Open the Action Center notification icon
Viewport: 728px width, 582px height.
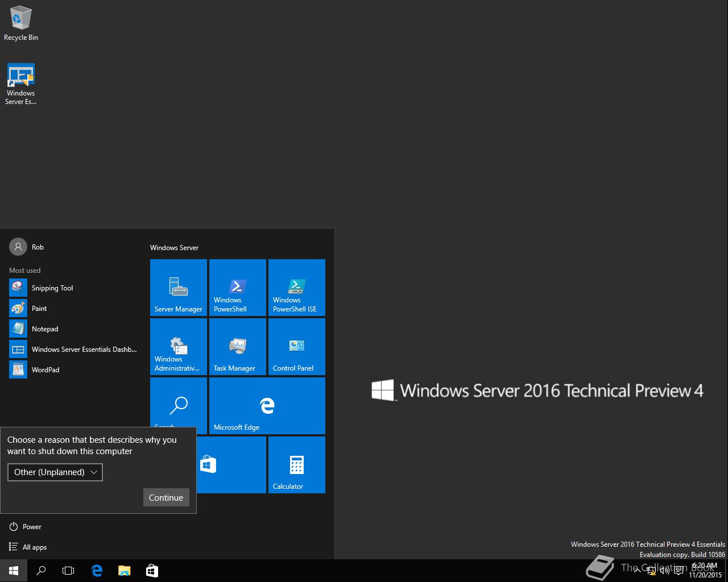pyautogui.click(x=679, y=571)
